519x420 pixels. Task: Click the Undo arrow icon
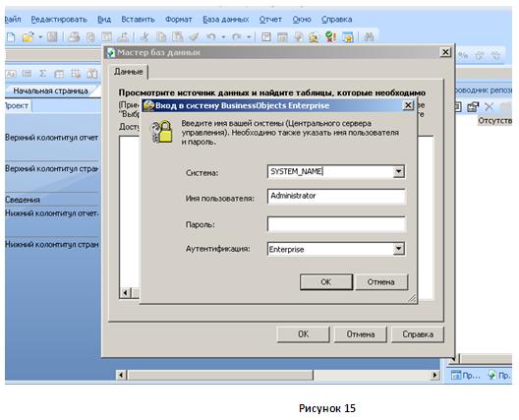click(x=211, y=36)
